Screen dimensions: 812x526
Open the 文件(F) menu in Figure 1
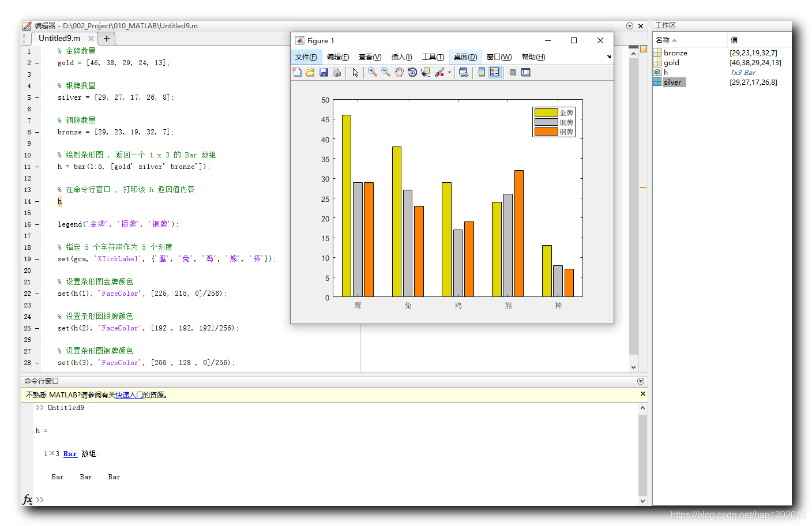[x=306, y=57]
